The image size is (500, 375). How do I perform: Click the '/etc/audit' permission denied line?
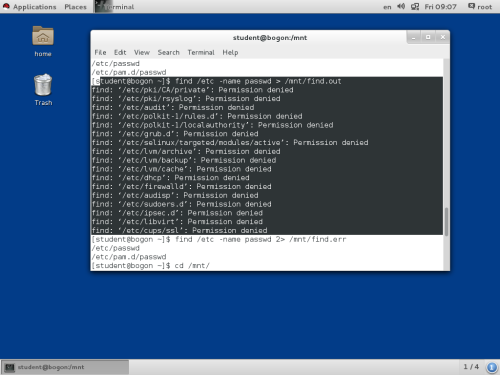(173, 108)
